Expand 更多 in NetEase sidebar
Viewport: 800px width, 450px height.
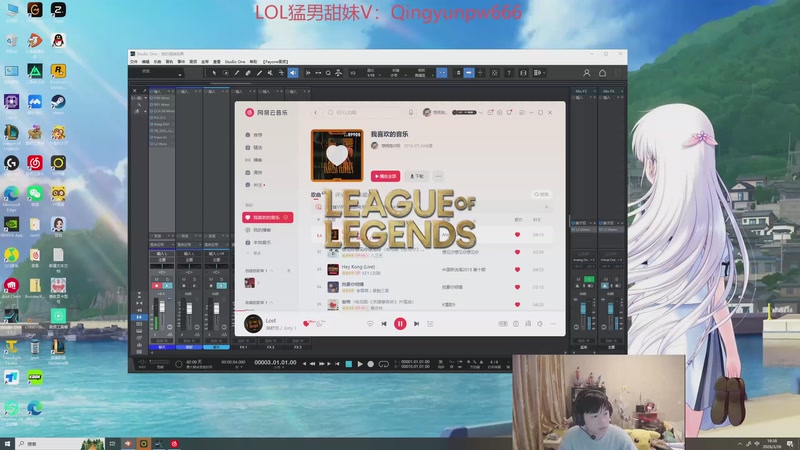coord(254,253)
